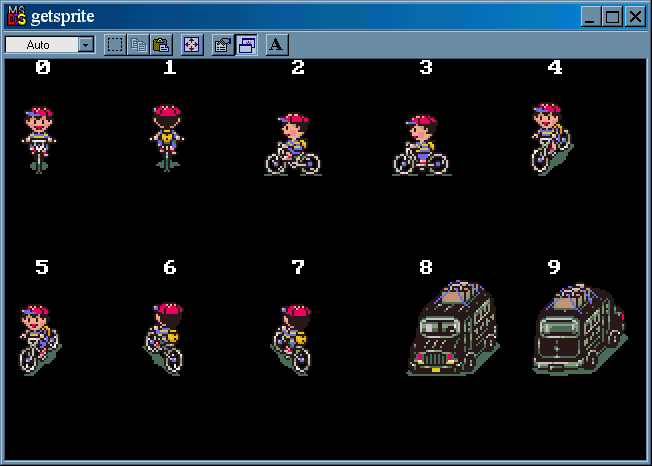Select sprite 5 diagonal biker
Screen dimensions: 652x466
pos(40,340)
